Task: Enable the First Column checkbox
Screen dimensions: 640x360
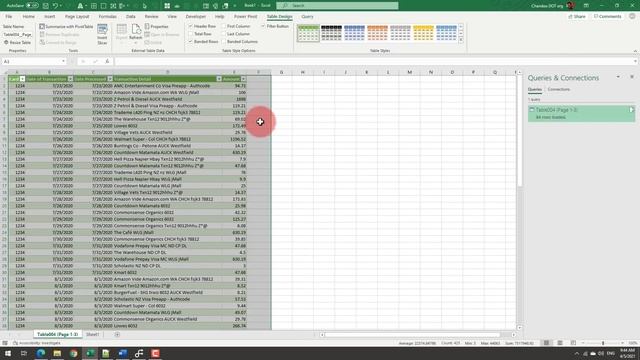Action: pyautogui.click(x=224, y=26)
